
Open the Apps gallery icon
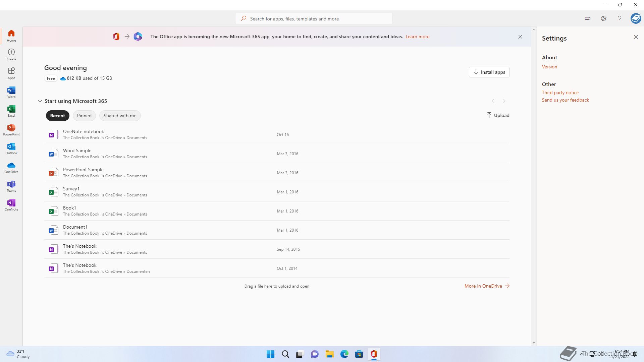point(11,73)
